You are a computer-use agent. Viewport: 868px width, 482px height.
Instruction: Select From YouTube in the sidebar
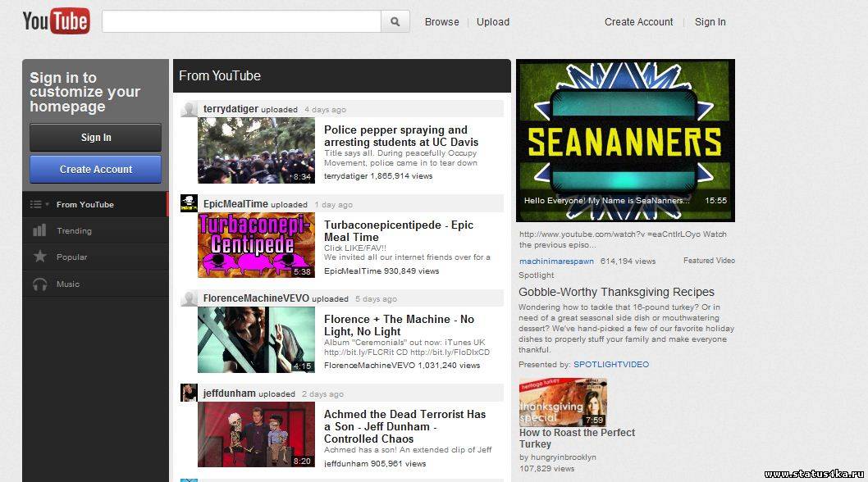pos(95,205)
